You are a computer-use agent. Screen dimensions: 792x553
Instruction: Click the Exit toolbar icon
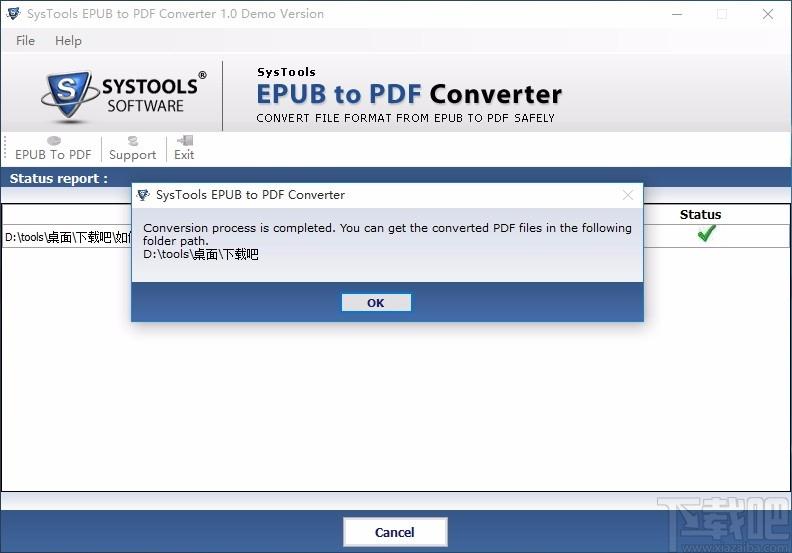[184, 148]
